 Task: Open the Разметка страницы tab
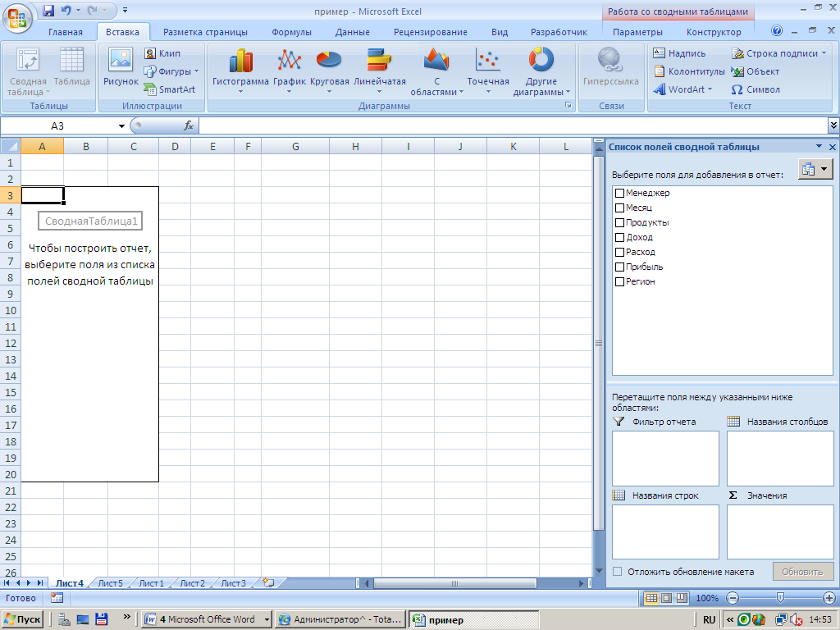205,32
